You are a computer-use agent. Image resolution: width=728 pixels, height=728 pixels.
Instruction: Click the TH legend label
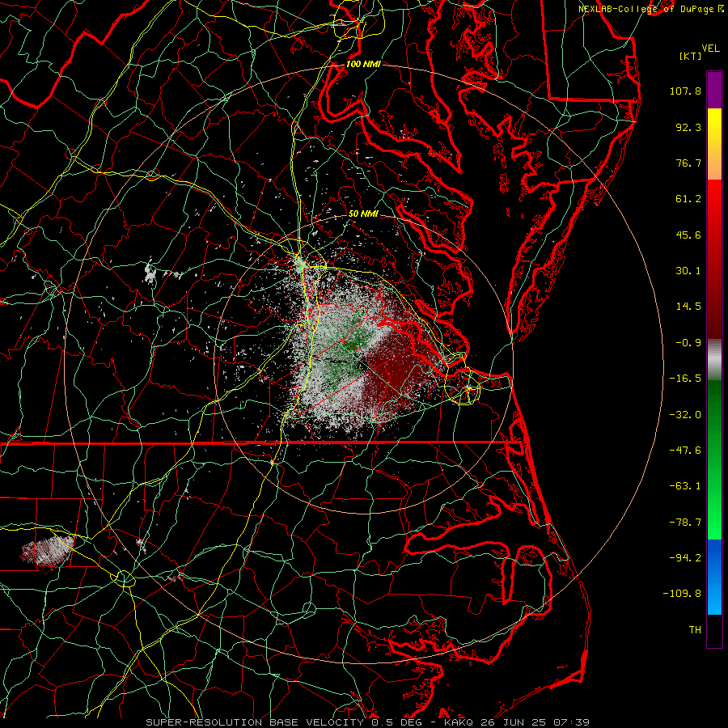tap(695, 630)
